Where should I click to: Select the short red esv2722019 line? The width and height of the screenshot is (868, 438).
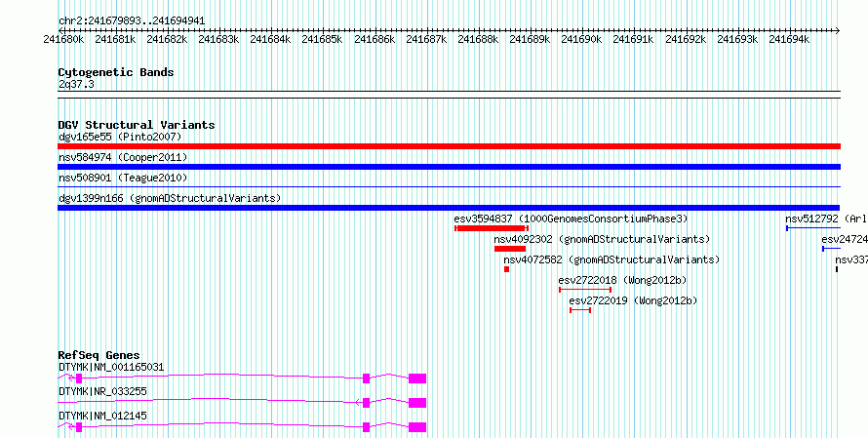580,310
